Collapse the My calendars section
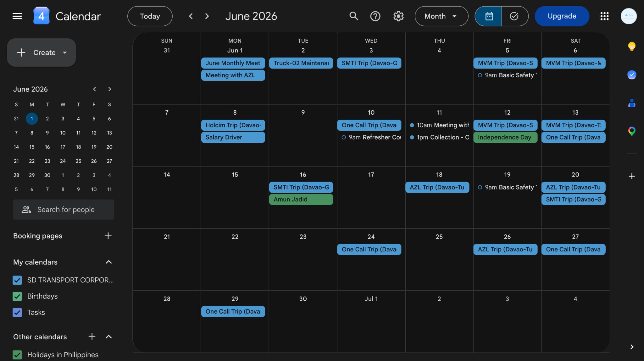 108,262
